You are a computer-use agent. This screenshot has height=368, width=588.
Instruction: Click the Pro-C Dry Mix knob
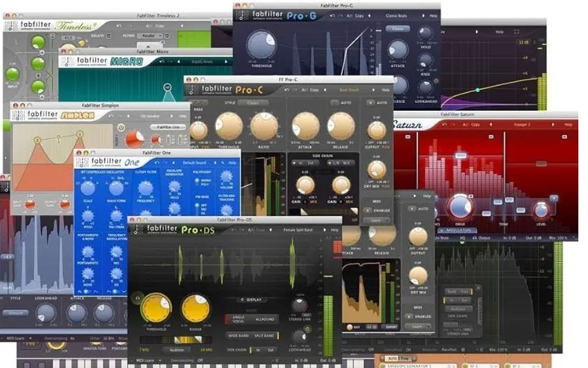pyautogui.click(x=376, y=169)
